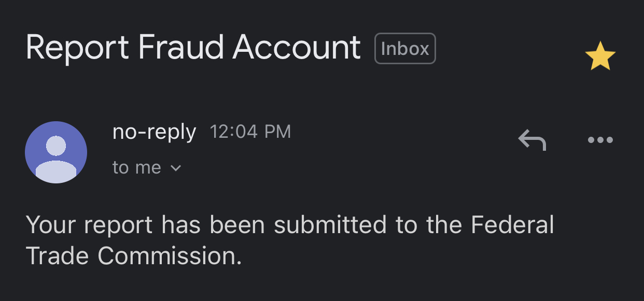Select the word "submitted" in the email
This screenshot has height=301, width=644.
click(x=331, y=225)
